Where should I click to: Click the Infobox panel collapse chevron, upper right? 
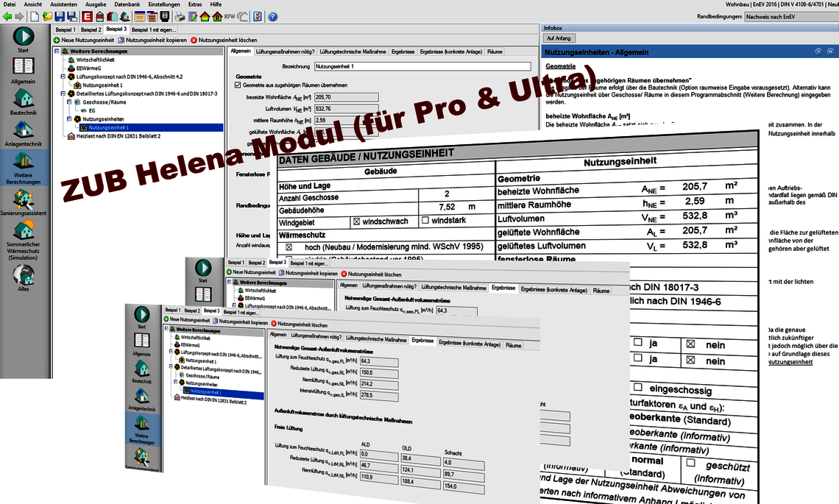tap(818, 52)
